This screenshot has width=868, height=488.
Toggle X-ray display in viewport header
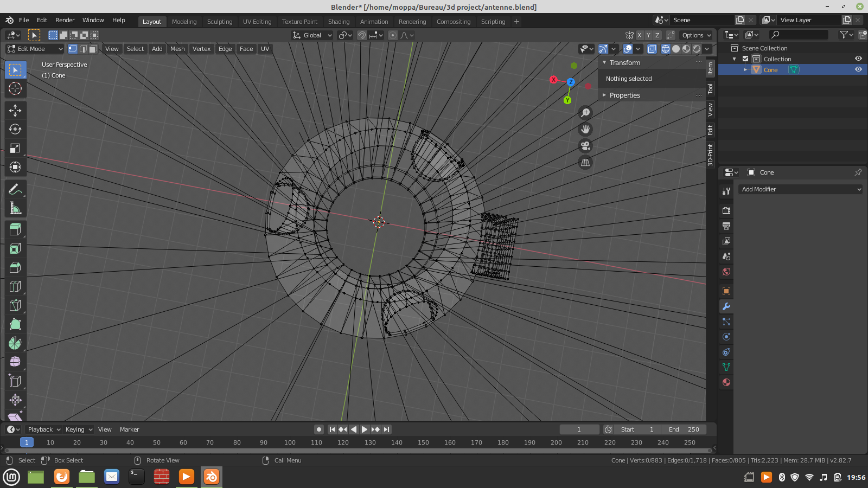tap(652, 49)
